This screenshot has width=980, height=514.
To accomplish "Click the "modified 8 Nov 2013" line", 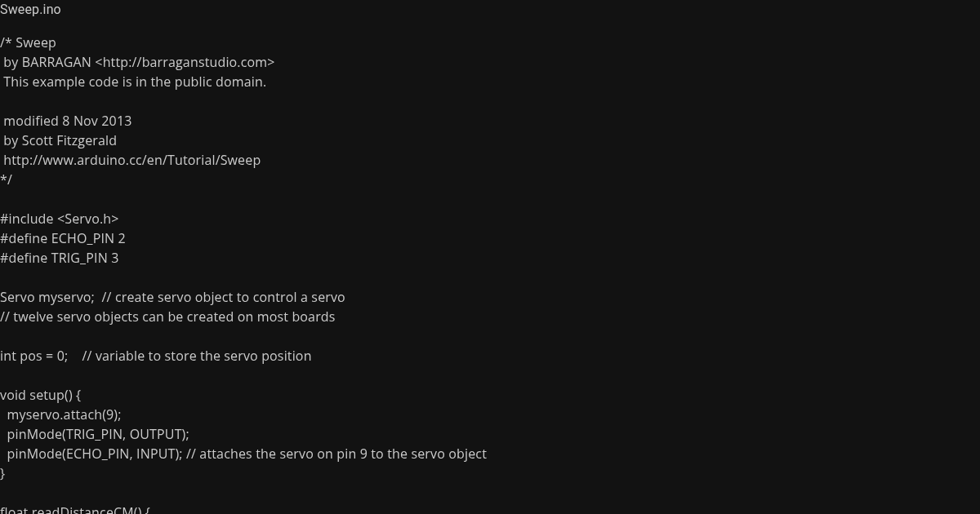I will [x=67, y=121].
